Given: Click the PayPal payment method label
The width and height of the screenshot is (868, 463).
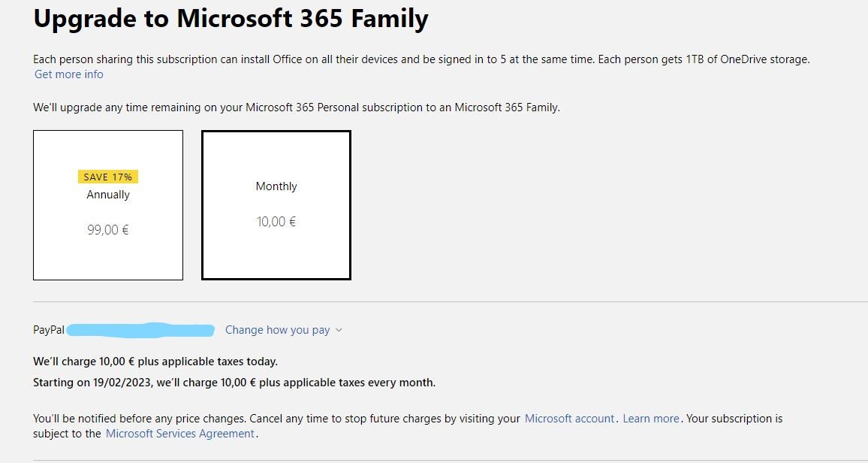Looking at the screenshot, I should click(x=49, y=330).
